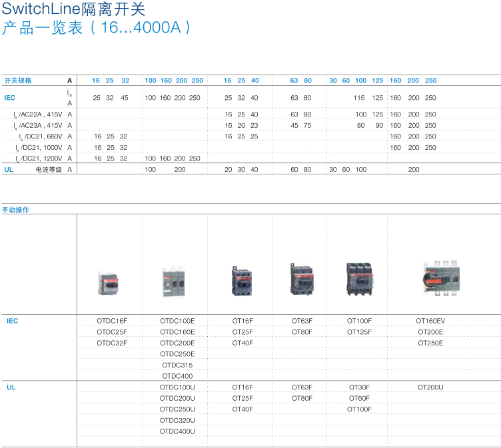Click the '75' value in the AC23A row
Screen dimensions: 501x448
click(x=307, y=126)
